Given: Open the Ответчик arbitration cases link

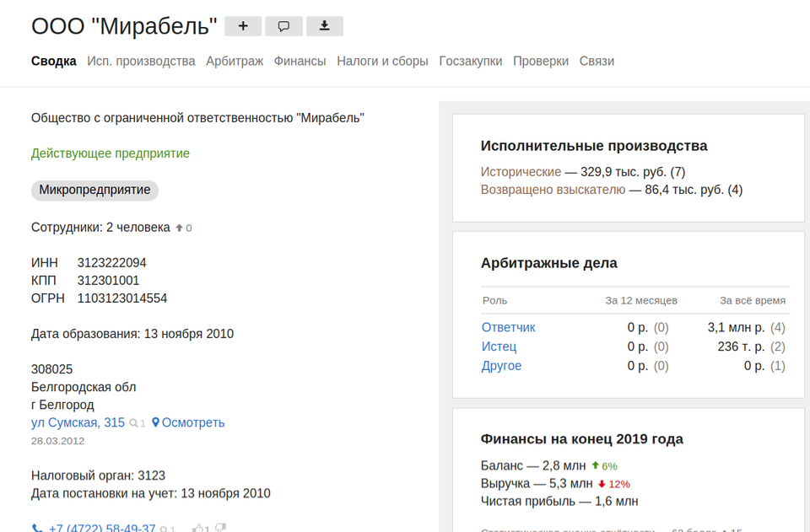Looking at the screenshot, I should pos(508,327).
